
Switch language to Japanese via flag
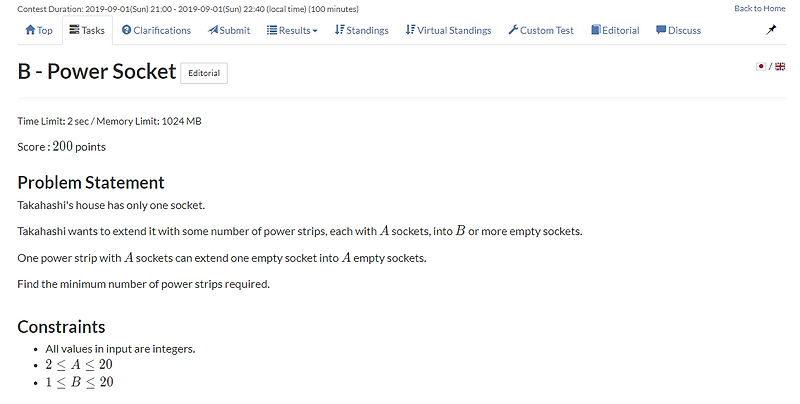tap(762, 66)
